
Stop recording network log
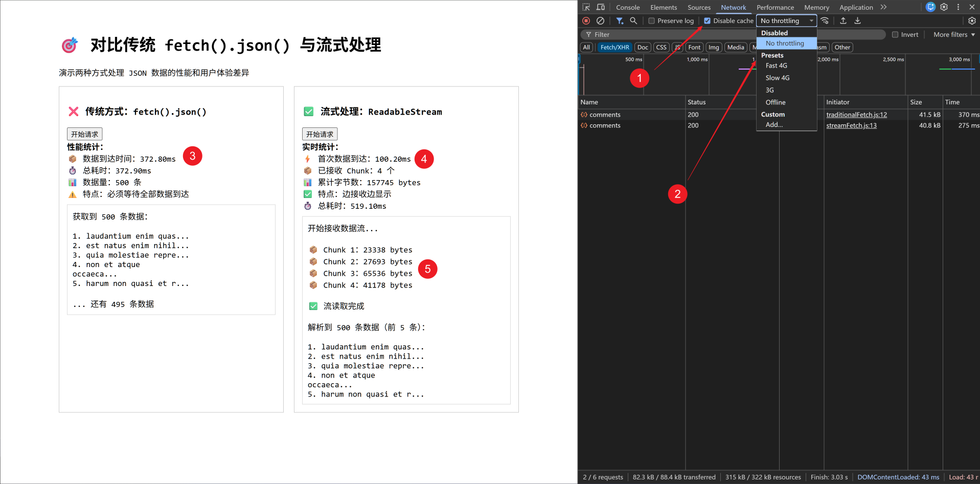pyautogui.click(x=586, y=21)
